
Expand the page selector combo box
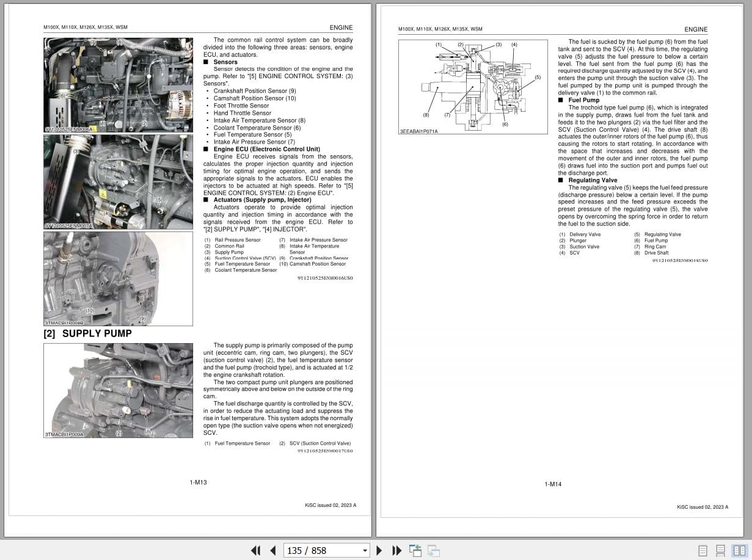tap(365, 550)
